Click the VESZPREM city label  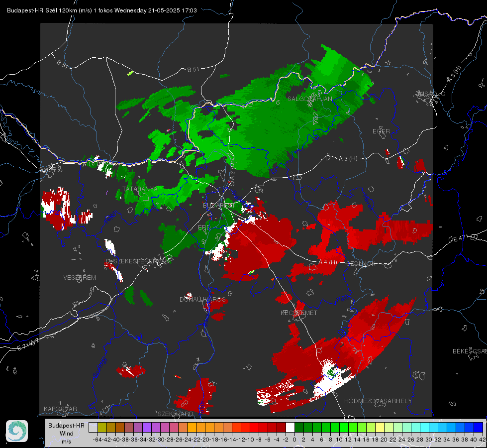(80, 278)
